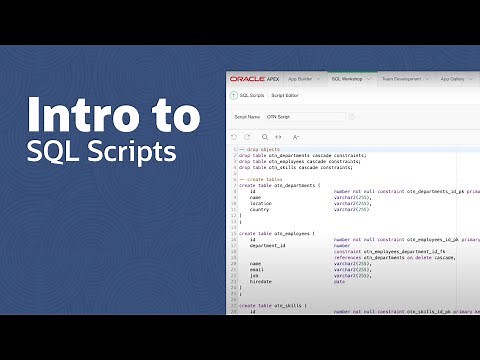Expand the App Builder dropdown chevron
The width and height of the screenshot is (480, 360).
(x=318, y=79)
